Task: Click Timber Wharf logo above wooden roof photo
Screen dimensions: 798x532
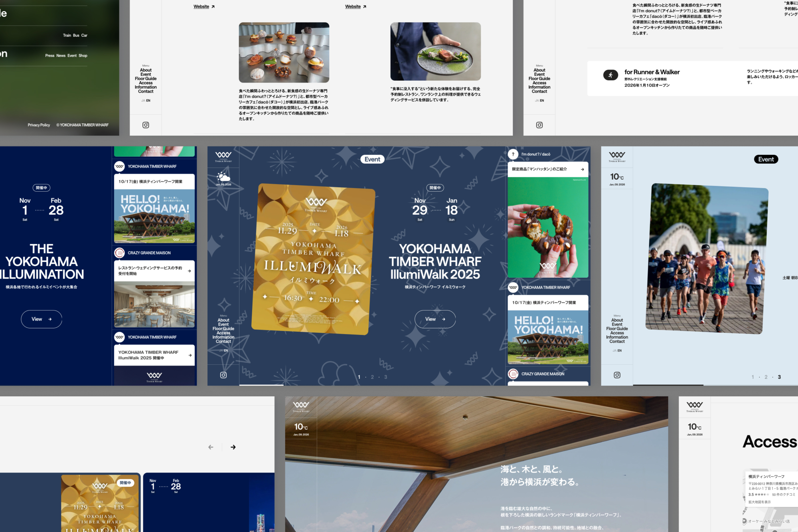Action: [x=301, y=406]
